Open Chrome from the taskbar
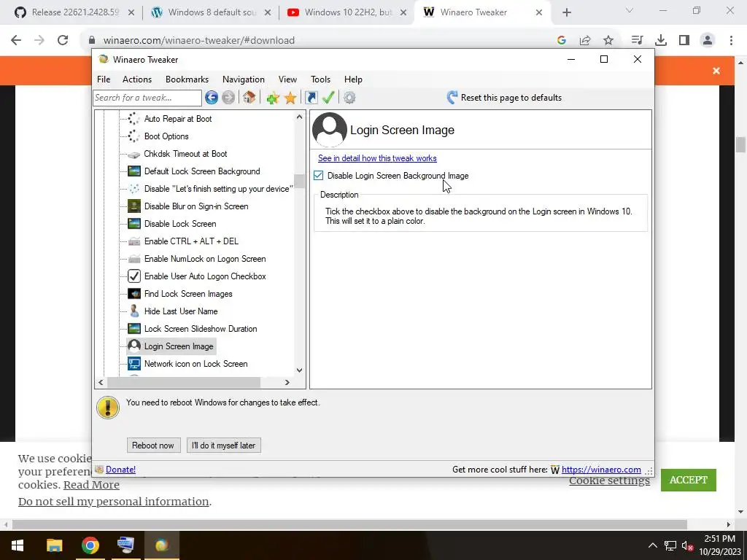Screen dimensions: 747x560 90,545
